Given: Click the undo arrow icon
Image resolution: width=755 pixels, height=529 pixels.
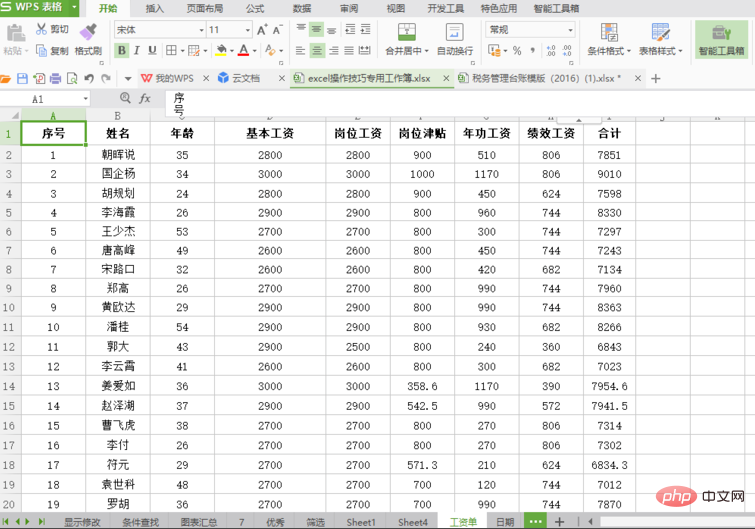Looking at the screenshot, I should tap(89, 78).
